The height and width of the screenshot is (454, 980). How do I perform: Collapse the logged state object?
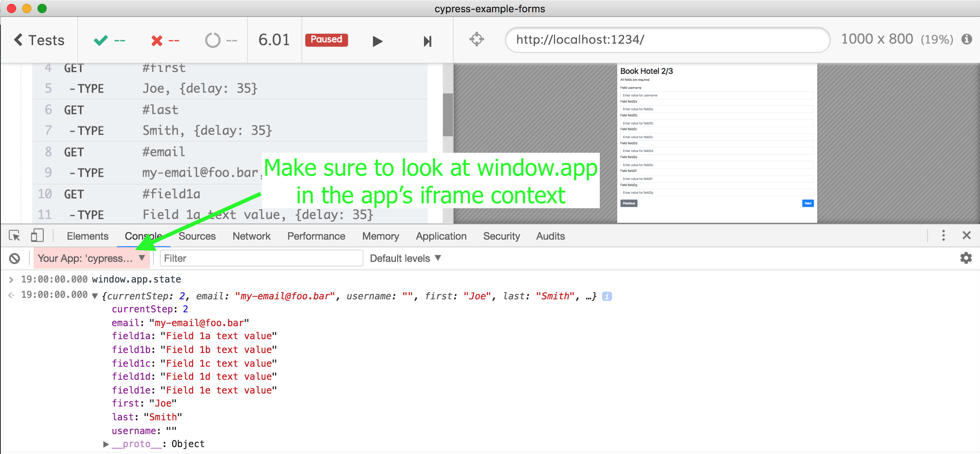point(95,296)
